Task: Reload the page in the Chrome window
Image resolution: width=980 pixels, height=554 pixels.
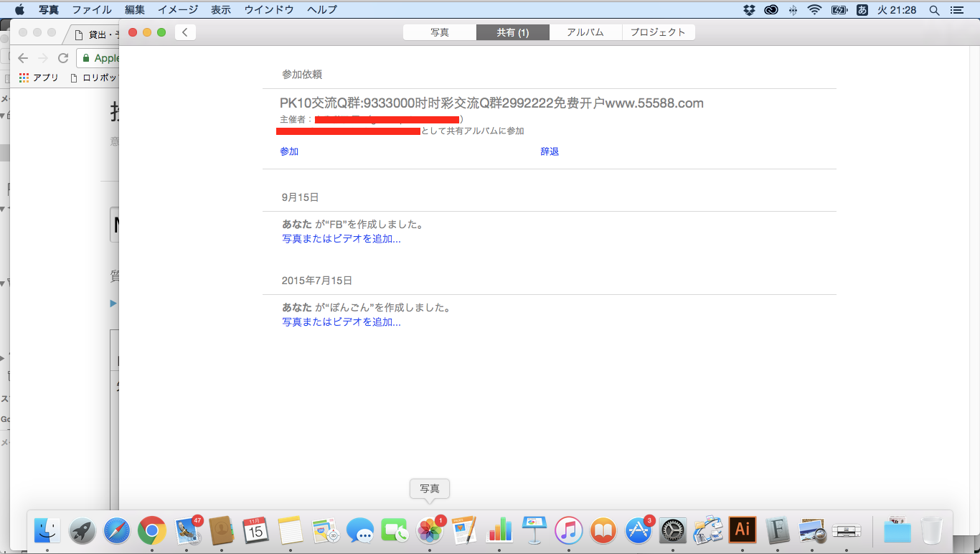Action: 63,58
